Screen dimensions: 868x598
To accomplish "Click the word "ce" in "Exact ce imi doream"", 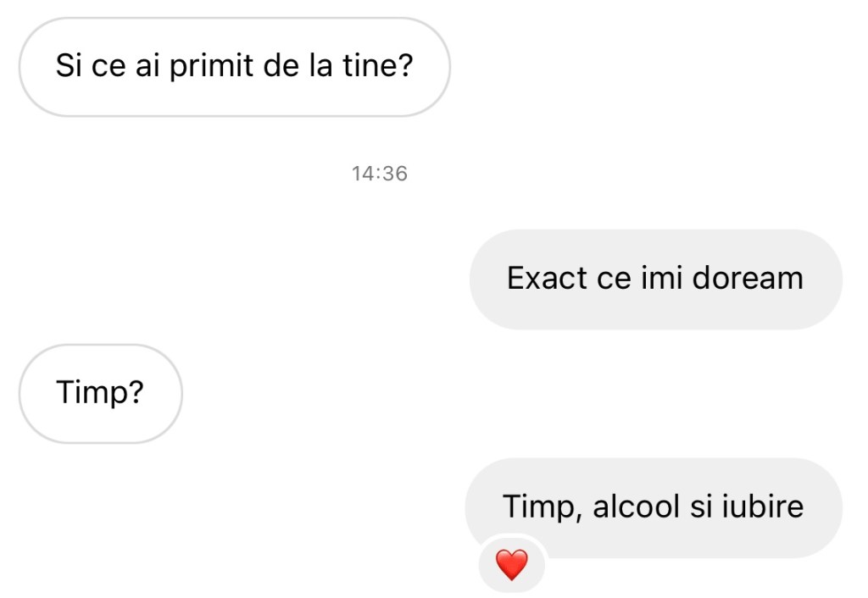I will click(x=613, y=278).
